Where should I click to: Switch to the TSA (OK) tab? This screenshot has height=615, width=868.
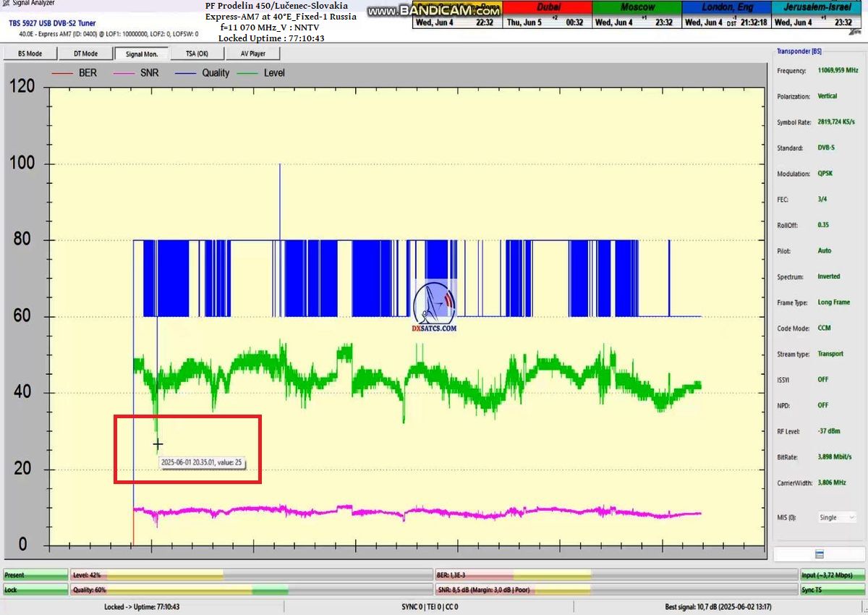click(x=197, y=54)
